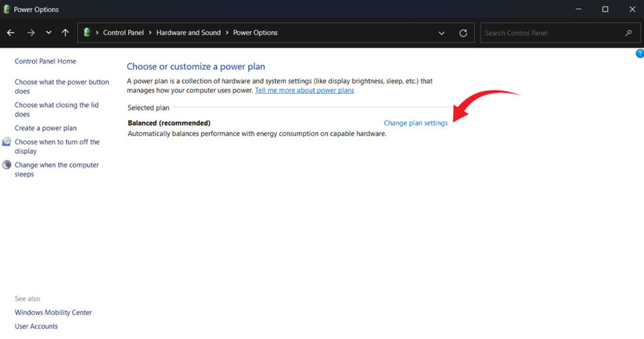The width and height of the screenshot is (644, 339).
Task: Refresh the Power Options page
Action: coord(463,33)
